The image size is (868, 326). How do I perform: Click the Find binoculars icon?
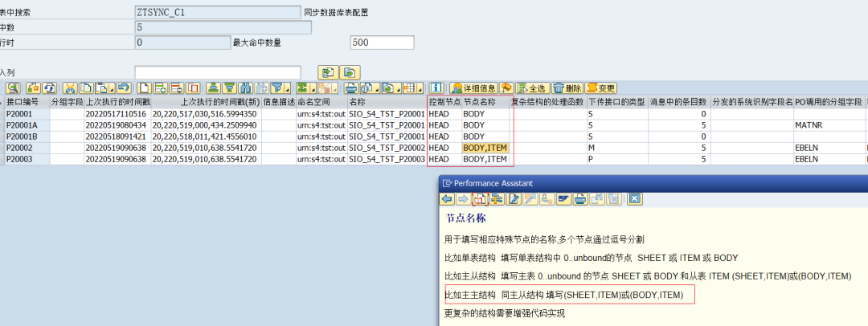coord(245,88)
